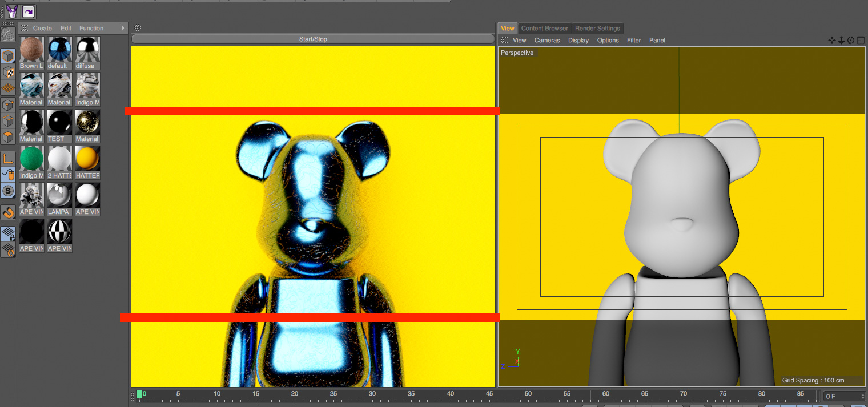Switch to the Content Browser tab
Screen dimensions: 868x407
(545, 28)
